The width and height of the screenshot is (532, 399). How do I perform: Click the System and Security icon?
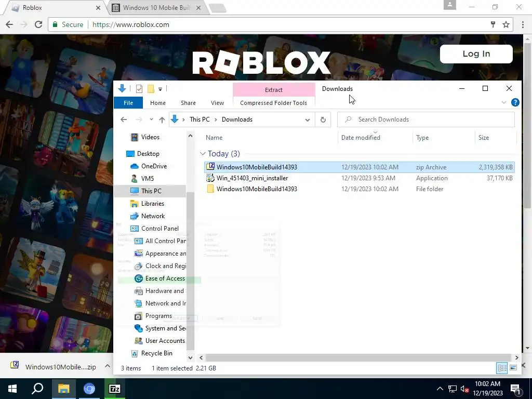pos(138,328)
